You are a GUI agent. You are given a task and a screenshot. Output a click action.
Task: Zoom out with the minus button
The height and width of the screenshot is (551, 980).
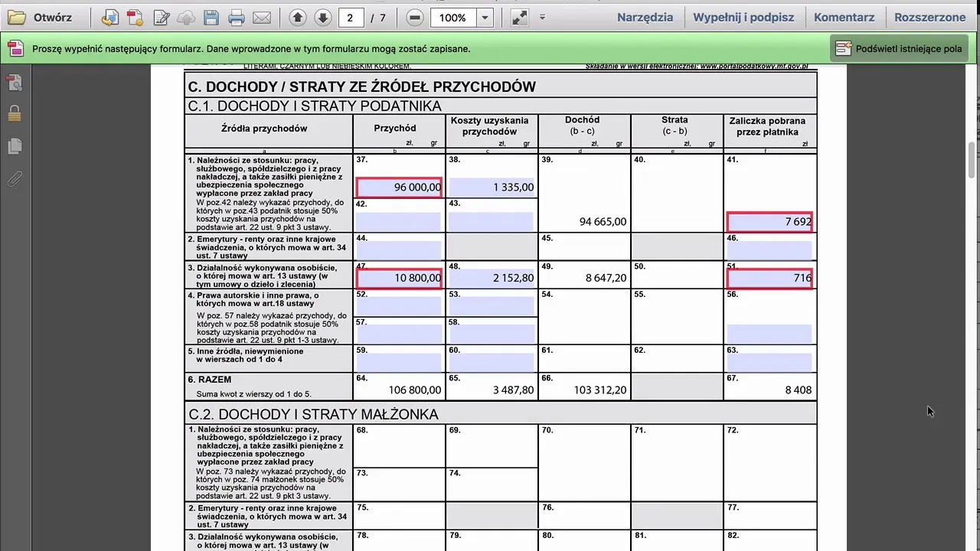coord(415,18)
